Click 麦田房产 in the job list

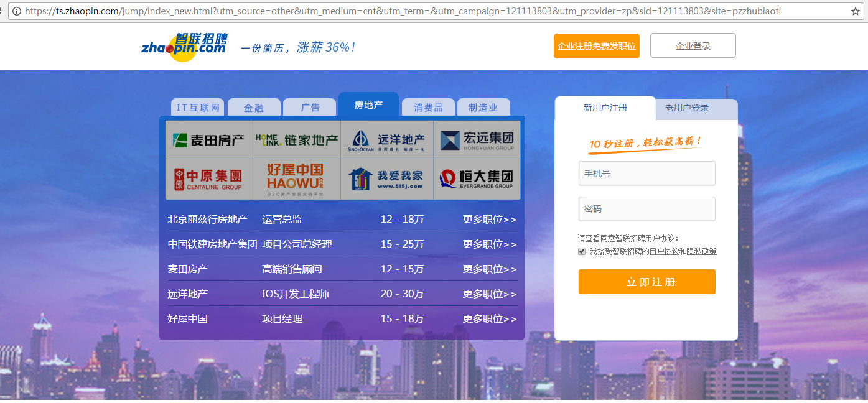pos(188,269)
